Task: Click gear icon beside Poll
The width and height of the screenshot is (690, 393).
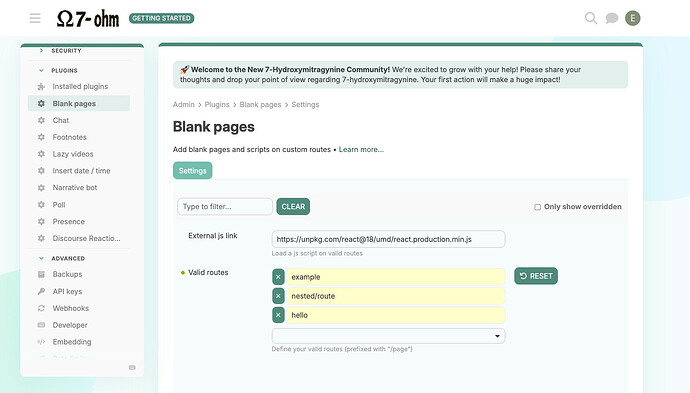Action: point(41,205)
